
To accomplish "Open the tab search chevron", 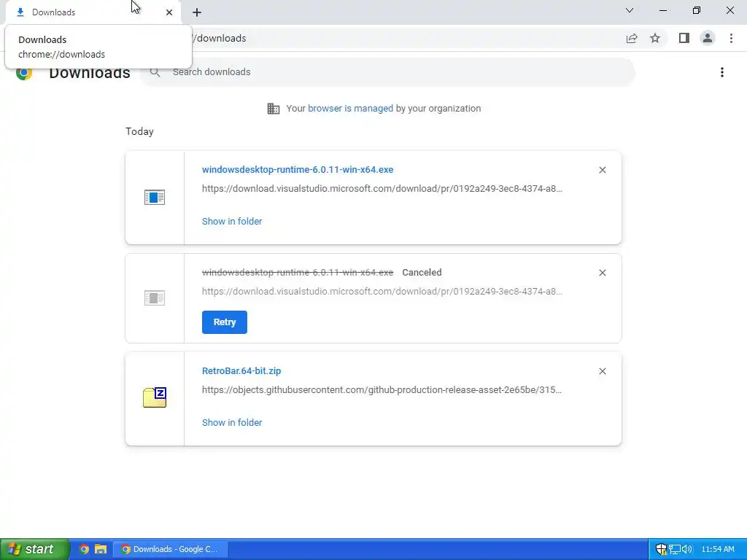I will coord(630,10).
